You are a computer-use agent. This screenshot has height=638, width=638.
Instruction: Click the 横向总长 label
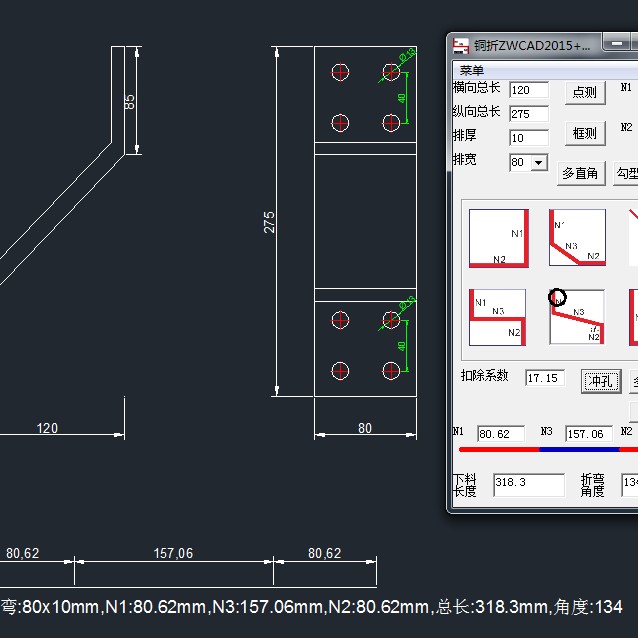pos(476,87)
